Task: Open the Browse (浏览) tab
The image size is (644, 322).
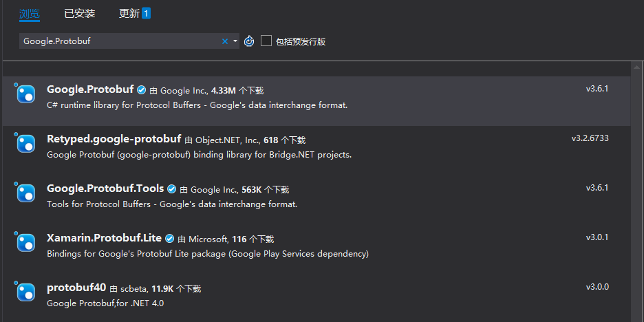Action: pos(30,14)
